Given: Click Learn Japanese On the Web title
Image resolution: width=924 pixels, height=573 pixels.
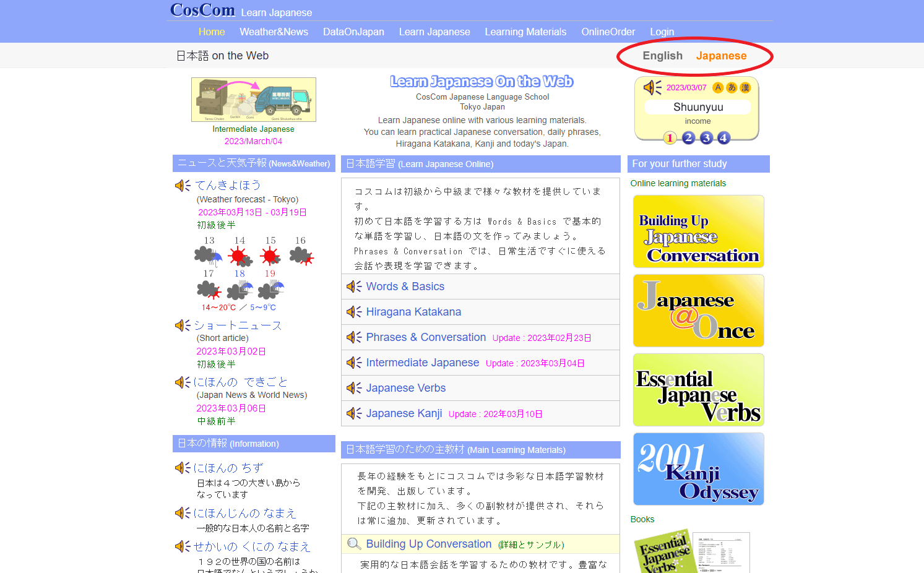Looking at the screenshot, I should [482, 82].
